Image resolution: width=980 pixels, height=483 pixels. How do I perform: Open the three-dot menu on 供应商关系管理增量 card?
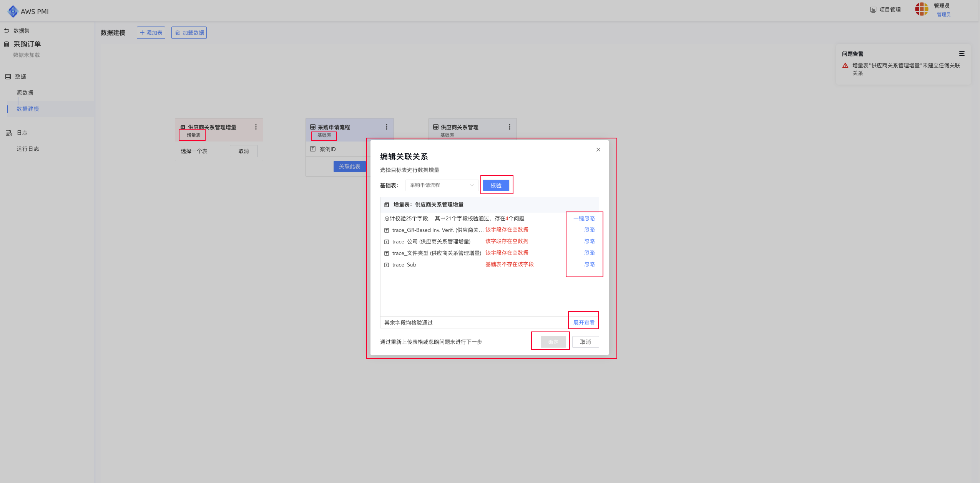click(x=256, y=127)
